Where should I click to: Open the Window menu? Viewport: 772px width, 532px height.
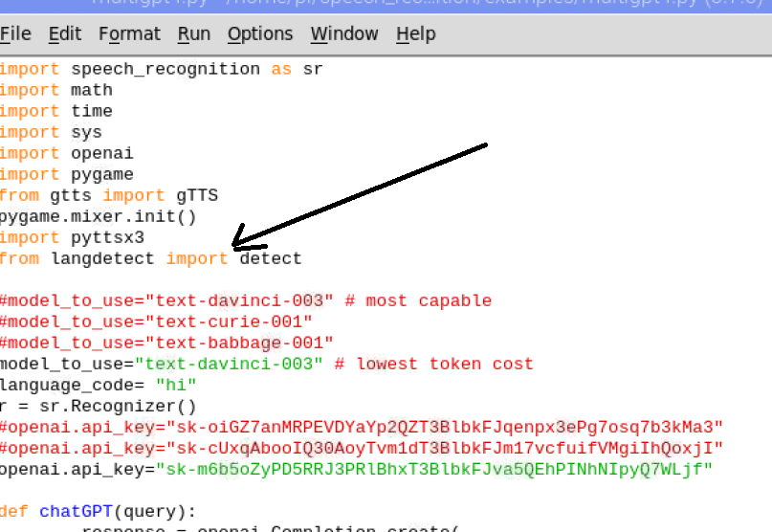(344, 34)
